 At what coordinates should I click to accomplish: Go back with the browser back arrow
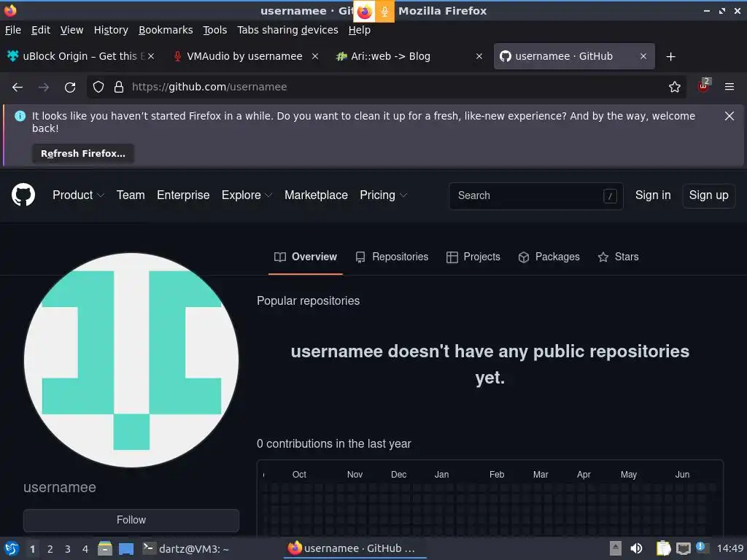point(18,87)
